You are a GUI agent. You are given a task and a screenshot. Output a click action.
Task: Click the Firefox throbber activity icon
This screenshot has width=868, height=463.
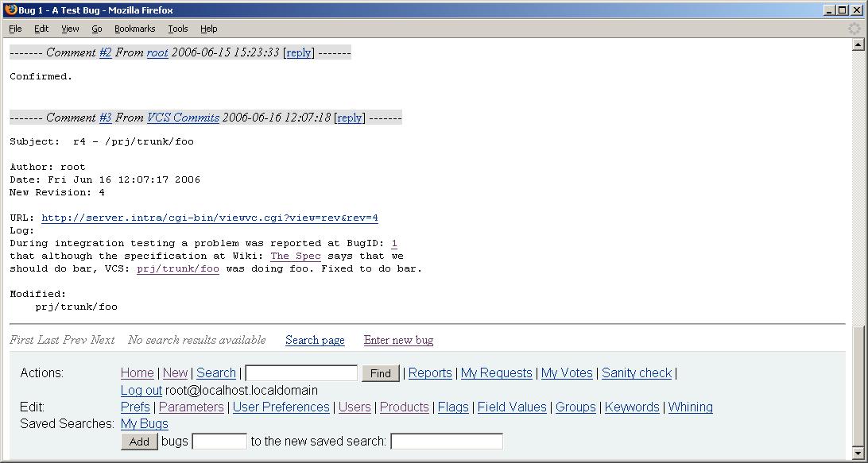(x=854, y=29)
